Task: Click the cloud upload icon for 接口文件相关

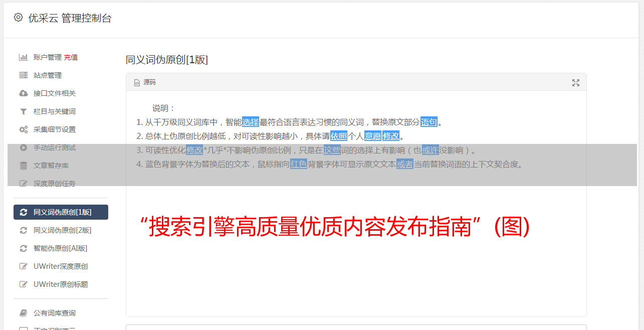Action: tap(23, 93)
